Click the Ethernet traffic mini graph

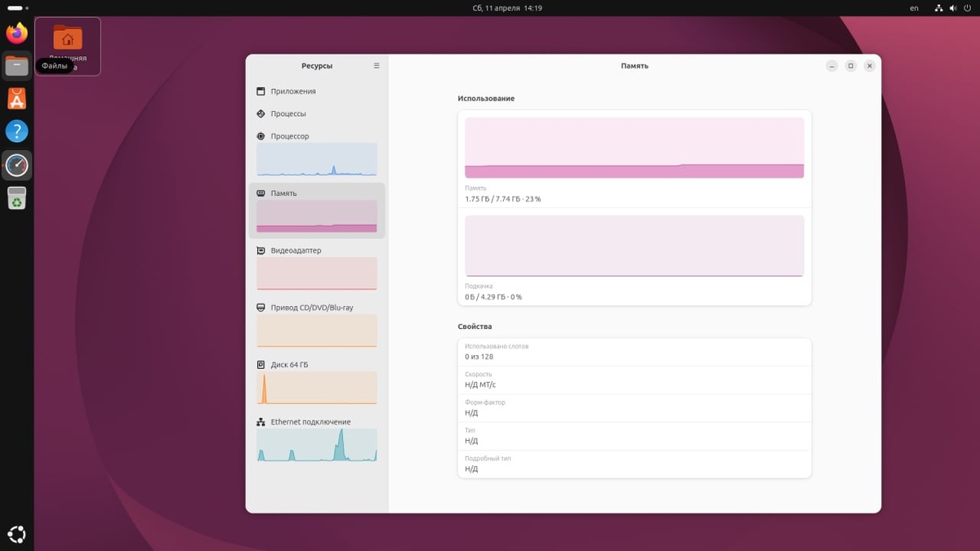pyautogui.click(x=317, y=445)
